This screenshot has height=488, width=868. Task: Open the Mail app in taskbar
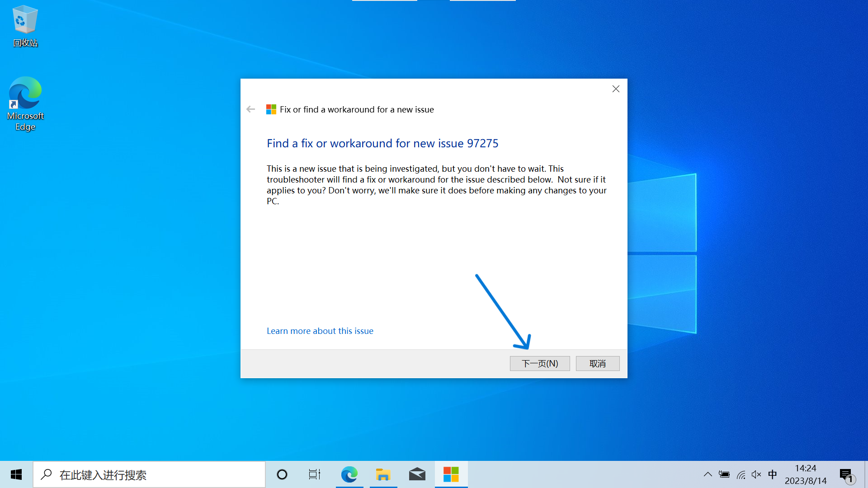click(x=417, y=474)
